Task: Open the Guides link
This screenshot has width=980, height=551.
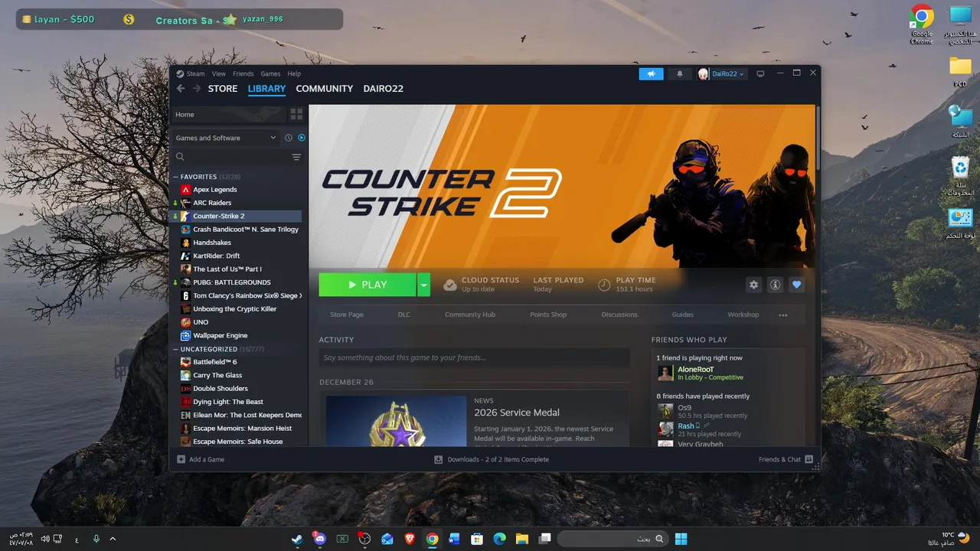Action: coord(683,315)
